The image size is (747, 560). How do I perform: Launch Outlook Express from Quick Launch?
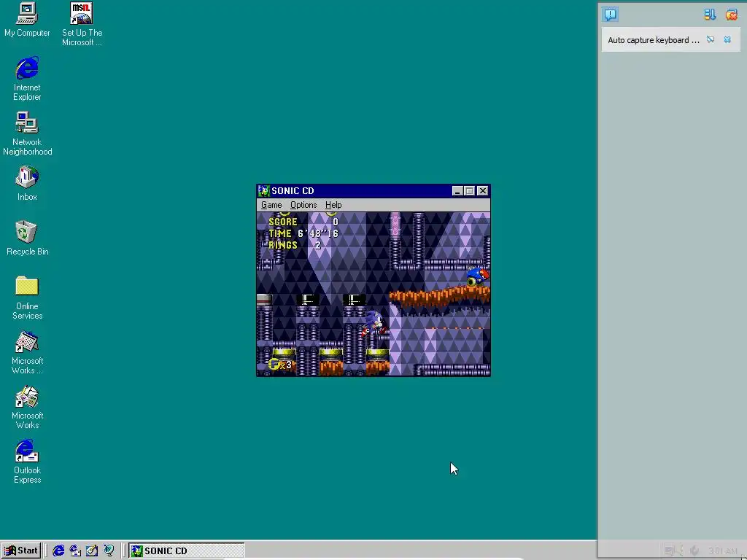75,551
